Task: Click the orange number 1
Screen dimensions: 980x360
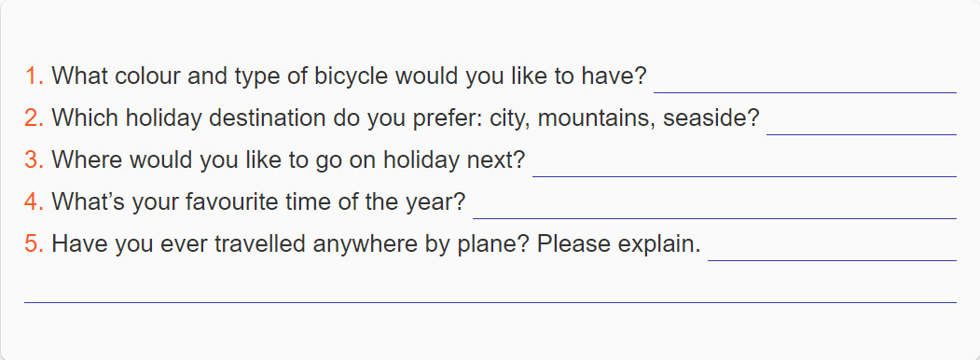Action: pos(34,76)
